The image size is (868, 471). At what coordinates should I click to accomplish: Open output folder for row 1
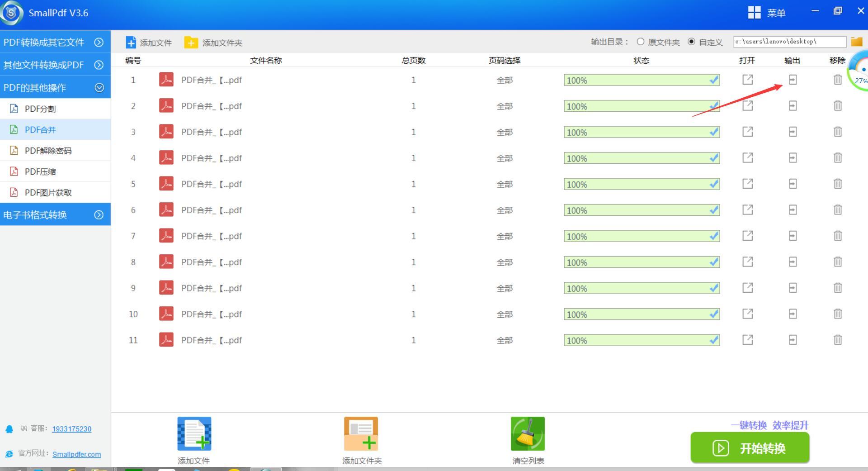tap(793, 80)
